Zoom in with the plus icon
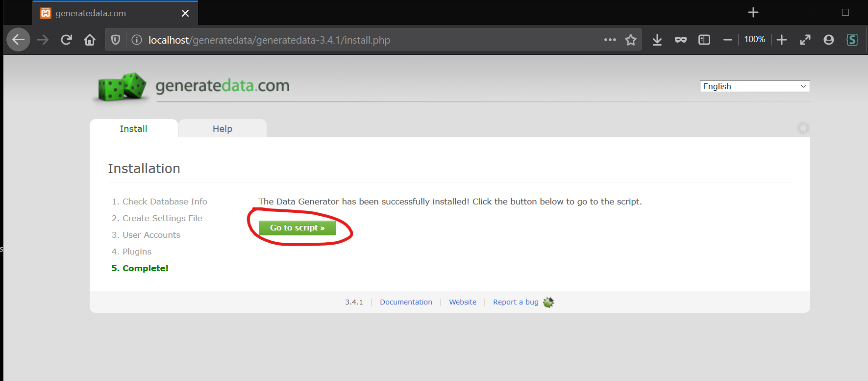 click(782, 40)
